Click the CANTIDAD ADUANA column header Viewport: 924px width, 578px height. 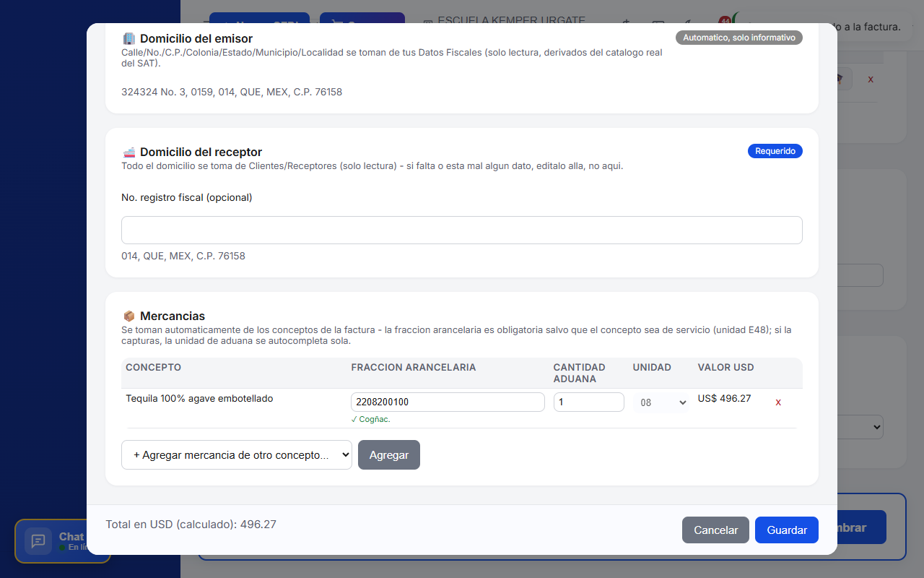tap(580, 374)
